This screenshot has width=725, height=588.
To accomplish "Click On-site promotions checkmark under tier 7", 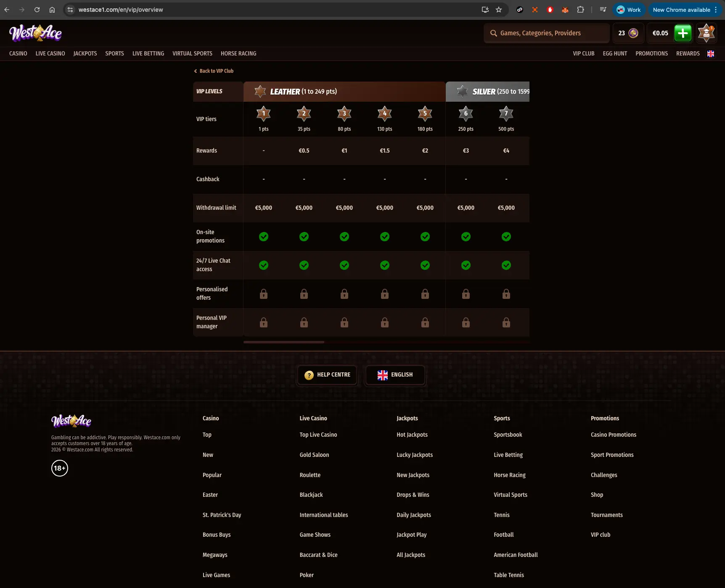I will (506, 237).
